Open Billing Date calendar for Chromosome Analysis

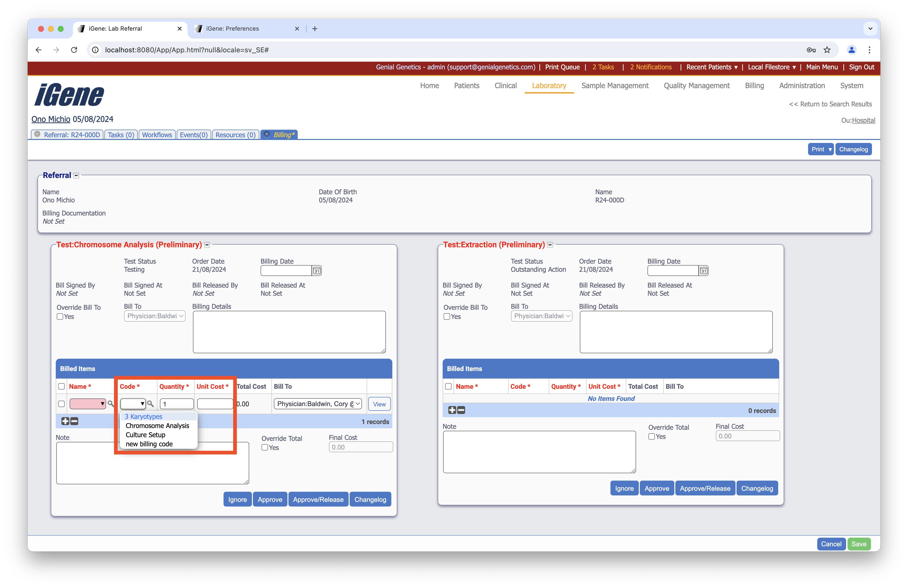[x=317, y=271]
